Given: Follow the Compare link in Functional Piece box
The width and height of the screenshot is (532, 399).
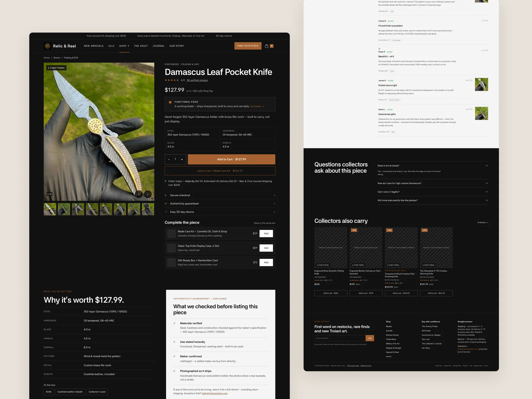Looking at the screenshot, I should (x=257, y=106).
